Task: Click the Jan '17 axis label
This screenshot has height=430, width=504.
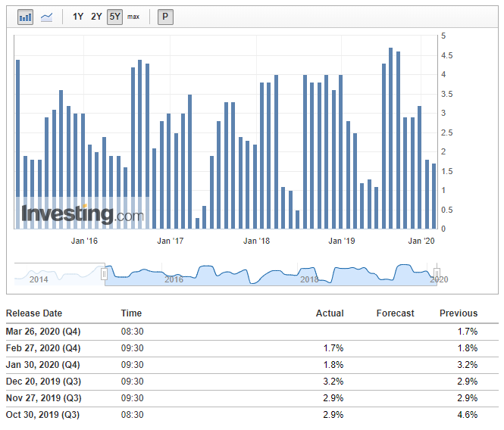Action: 171,241
